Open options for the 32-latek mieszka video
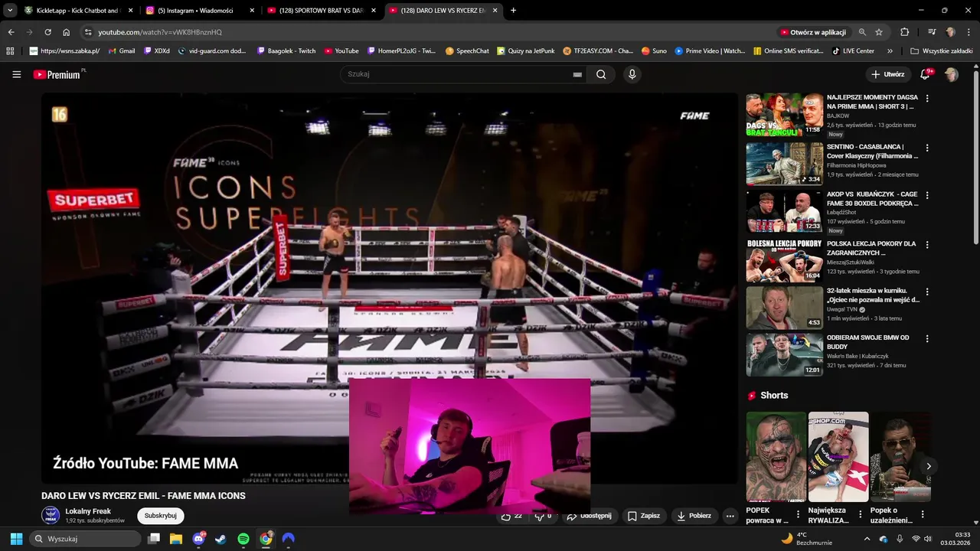Screen dimensions: 980x551 point(927,292)
